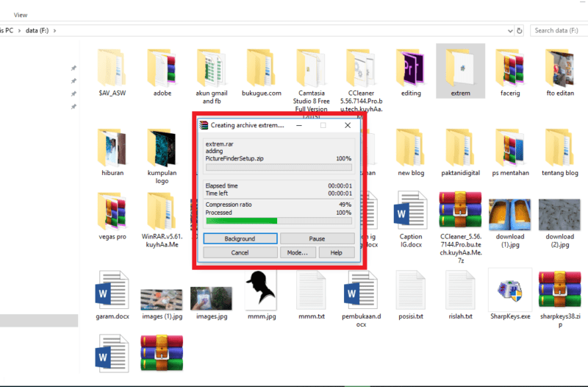Select Caption IG.docx Word file
588x387 pixels.
point(411,219)
